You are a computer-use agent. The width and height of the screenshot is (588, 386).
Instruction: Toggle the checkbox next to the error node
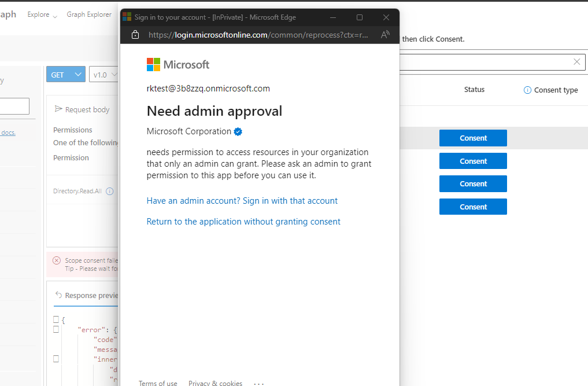tap(56, 329)
